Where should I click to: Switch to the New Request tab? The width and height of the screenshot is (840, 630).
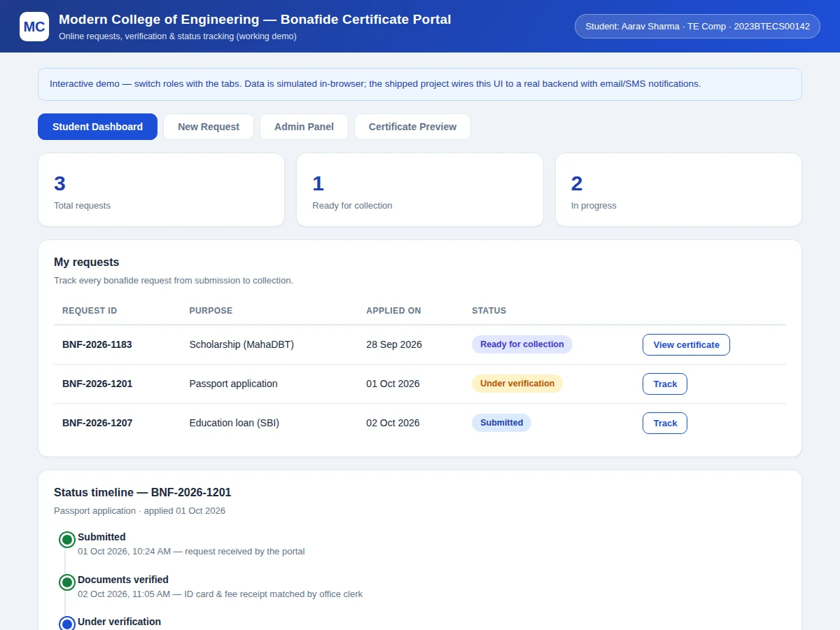coord(209,127)
